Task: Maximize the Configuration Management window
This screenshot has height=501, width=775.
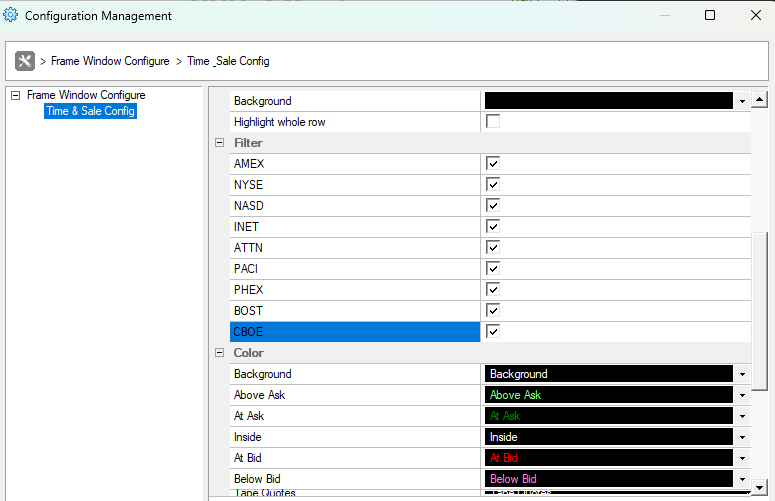Action: [710, 15]
